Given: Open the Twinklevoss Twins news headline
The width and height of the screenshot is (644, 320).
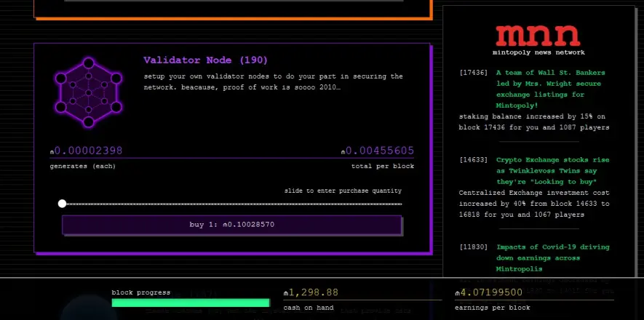Looking at the screenshot, I should tap(552, 171).
